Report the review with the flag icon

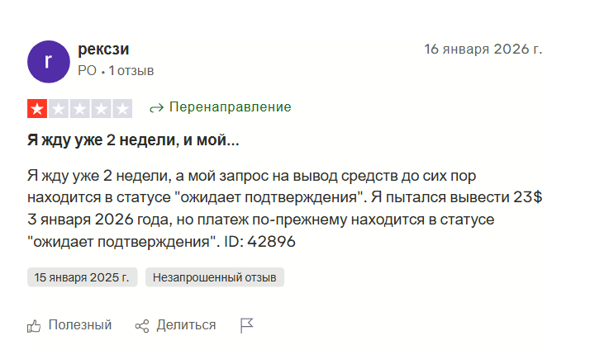tap(246, 326)
